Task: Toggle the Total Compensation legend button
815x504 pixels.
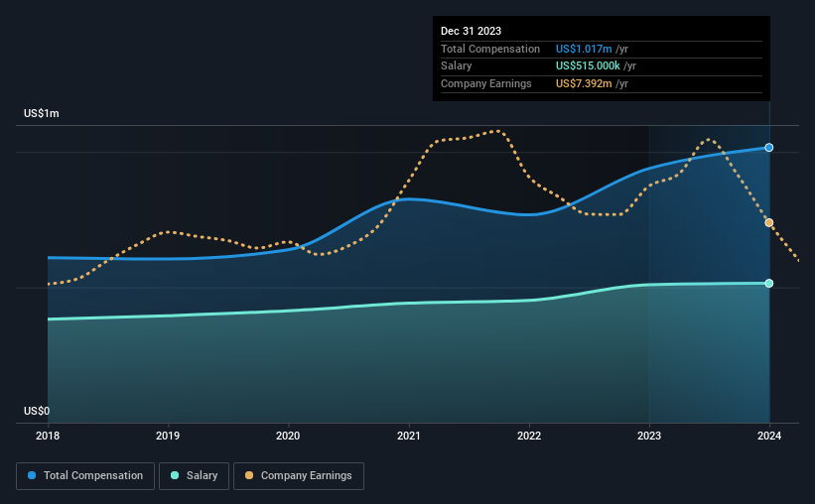Action: click(85, 476)
